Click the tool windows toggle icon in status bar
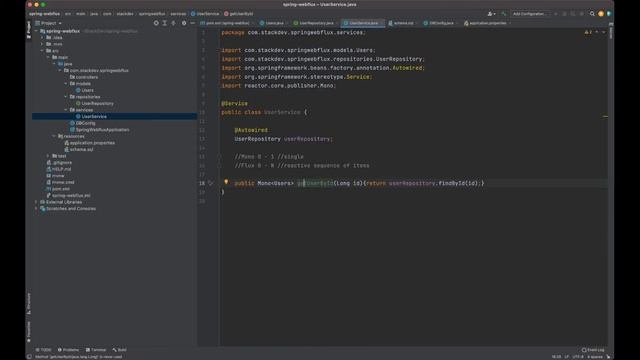The image size is (640, 360). point(29,357)
